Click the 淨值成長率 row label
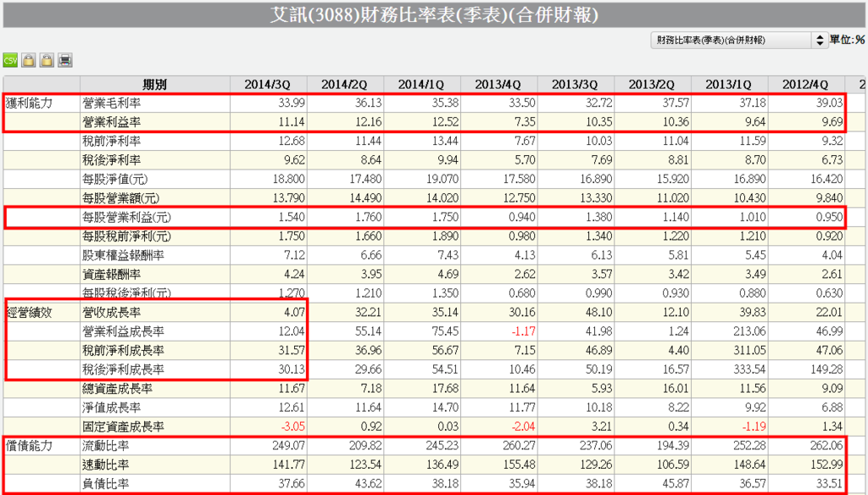 (111, 408)
